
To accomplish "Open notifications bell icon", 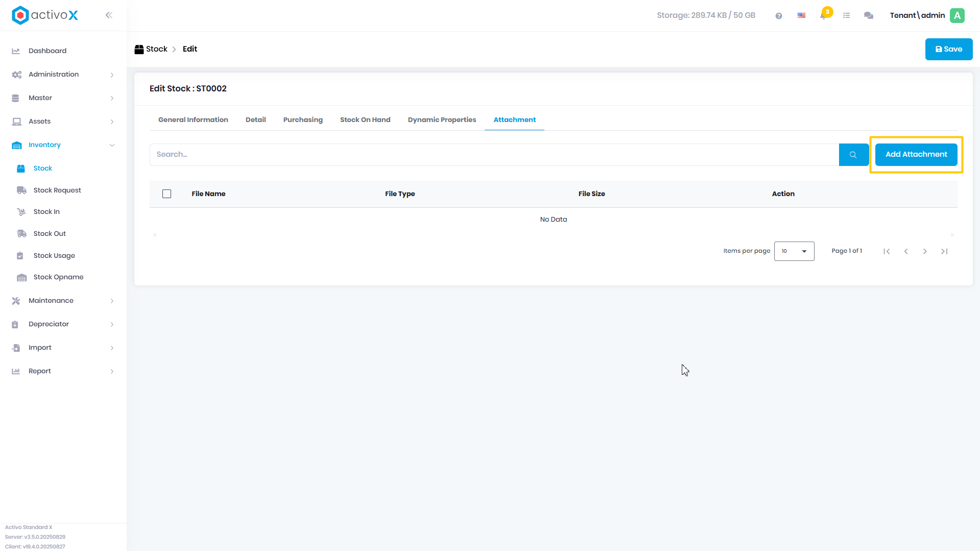I will [823, 16].
